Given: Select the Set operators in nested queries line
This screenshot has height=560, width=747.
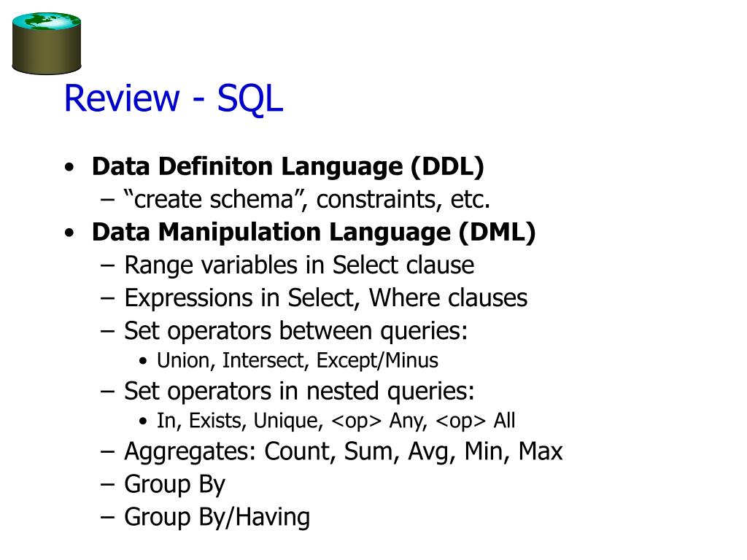Looking at the screenshot, I should point(299,391).
